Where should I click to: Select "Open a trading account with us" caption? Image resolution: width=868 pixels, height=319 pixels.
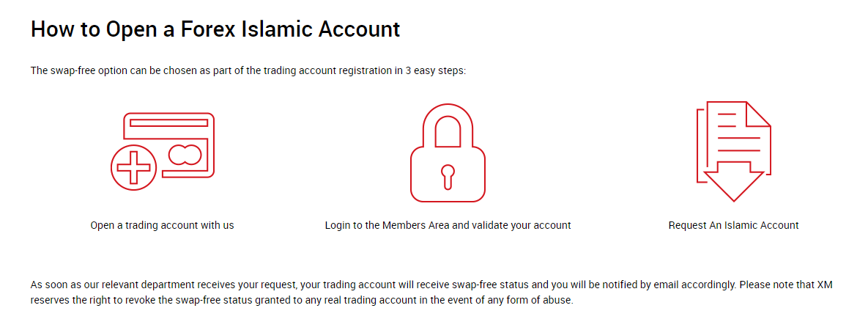tap(162, 225)
